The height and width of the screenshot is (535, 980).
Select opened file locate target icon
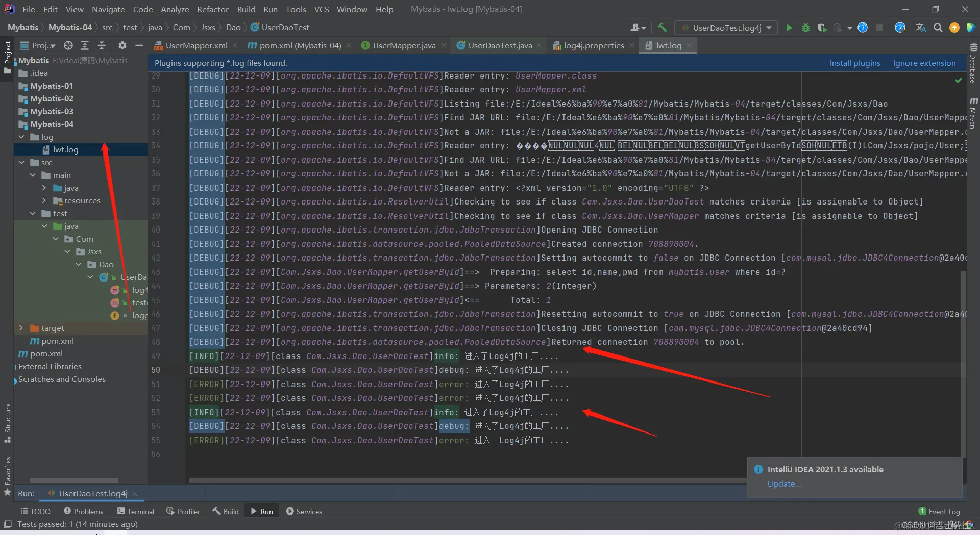tap(68, 45)
